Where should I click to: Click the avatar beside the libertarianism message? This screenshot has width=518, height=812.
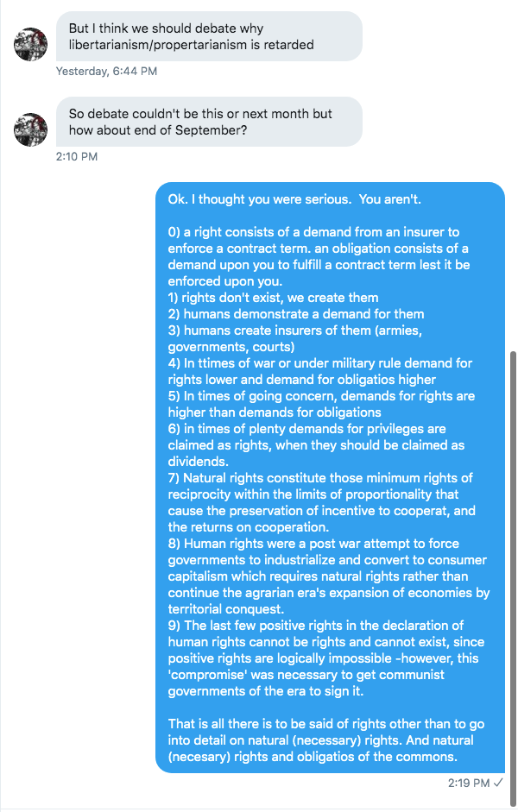coord(31,44)
